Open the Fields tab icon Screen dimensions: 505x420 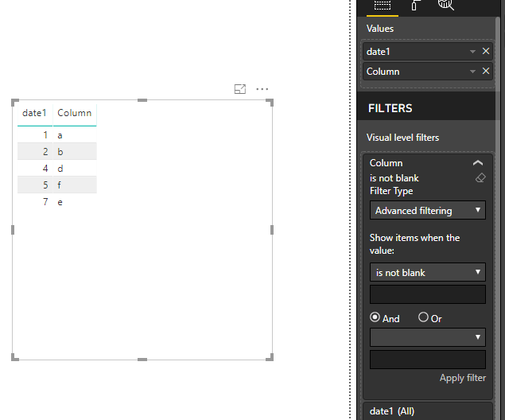click(383, 6)
